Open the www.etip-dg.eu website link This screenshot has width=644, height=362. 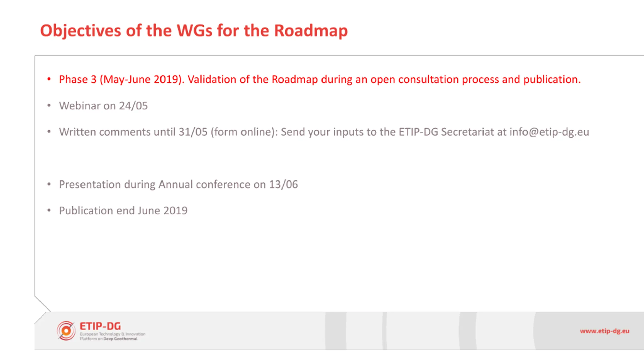point(605,331)
